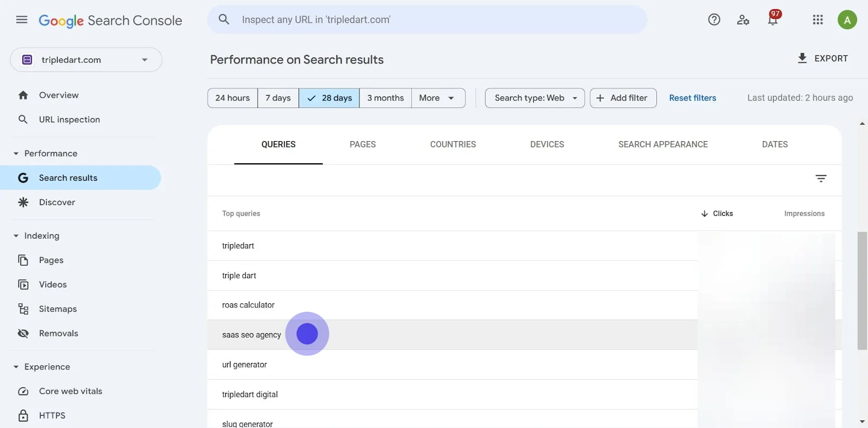868x428 pixels.
Task: Click the HTTPS padlock icon
Action: click(x=23, y=416)
